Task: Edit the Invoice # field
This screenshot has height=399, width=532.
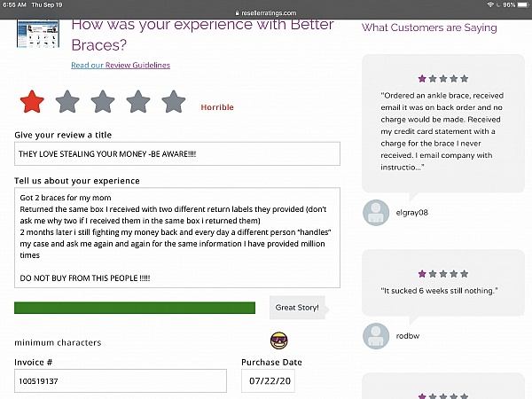Action: tap(121, 380)
